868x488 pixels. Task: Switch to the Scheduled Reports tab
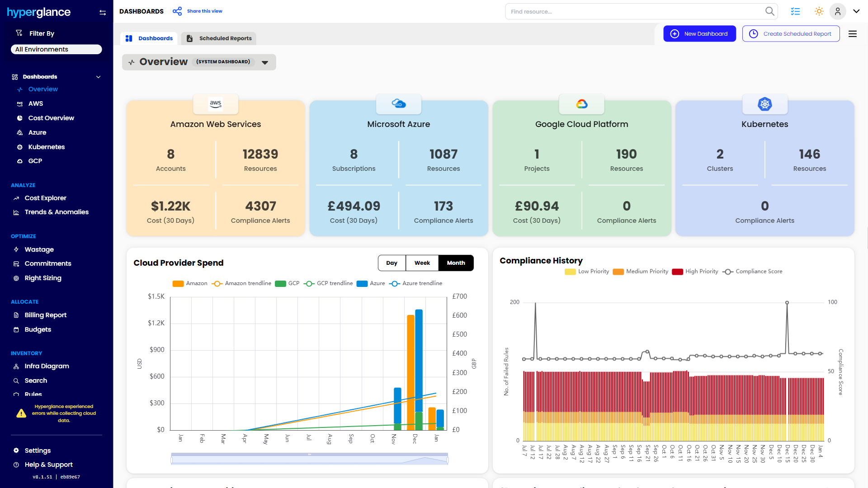click(219, 38)
